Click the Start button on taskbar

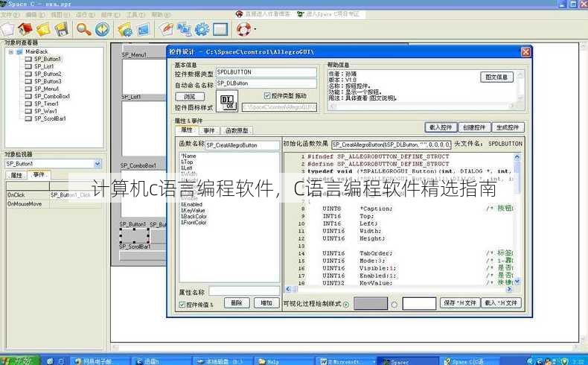(20, 361)
